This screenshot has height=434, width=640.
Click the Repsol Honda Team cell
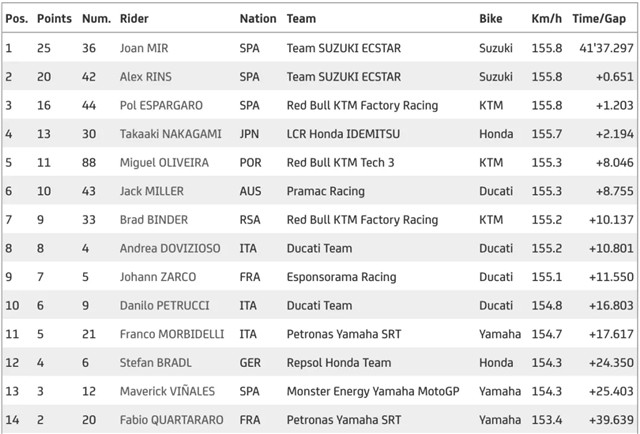pos(339,363)
